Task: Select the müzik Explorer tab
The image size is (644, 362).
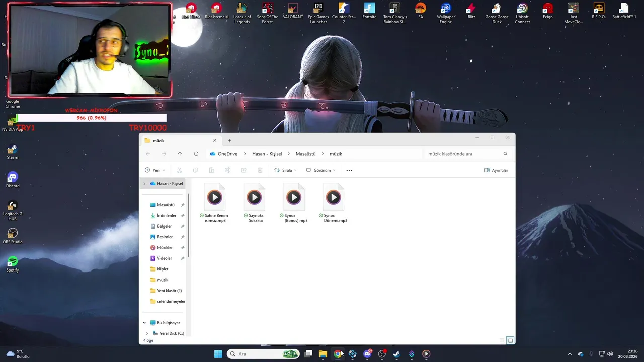Action: [180, 141]
